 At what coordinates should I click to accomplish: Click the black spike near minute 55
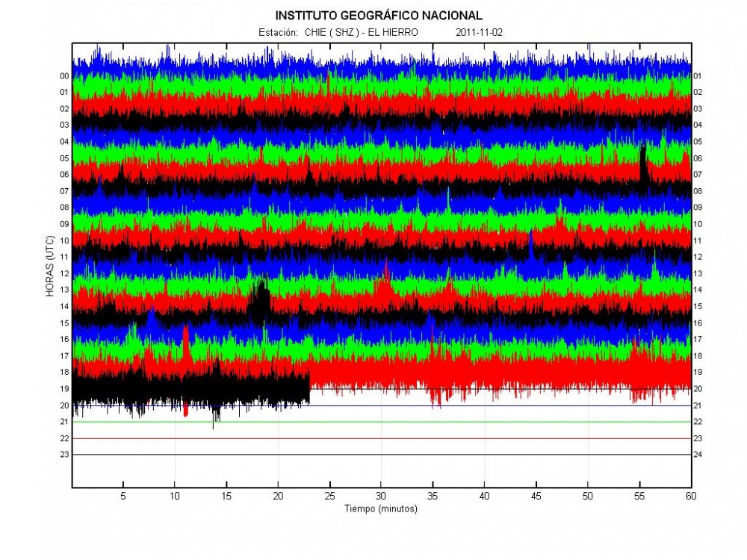pos(643,163)
